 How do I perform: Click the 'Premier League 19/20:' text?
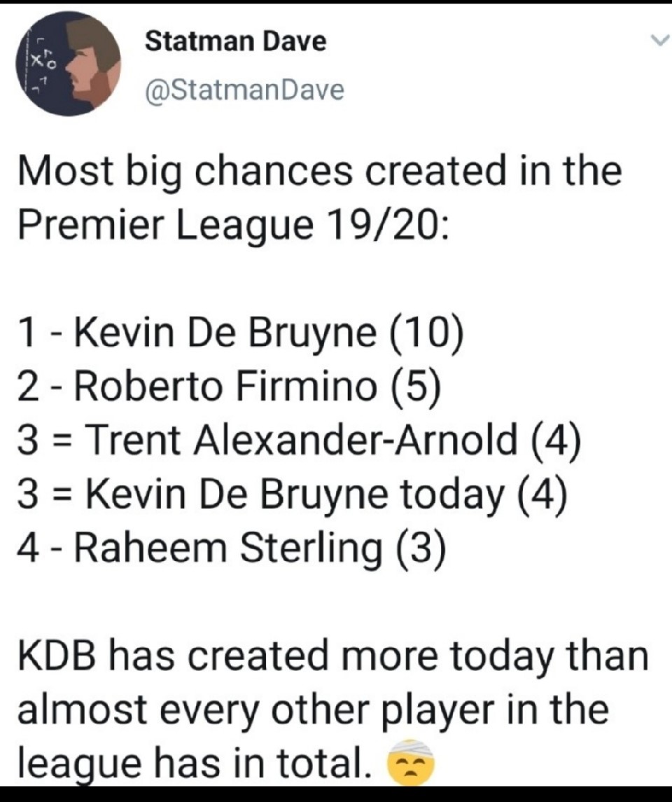pos(234,225)
